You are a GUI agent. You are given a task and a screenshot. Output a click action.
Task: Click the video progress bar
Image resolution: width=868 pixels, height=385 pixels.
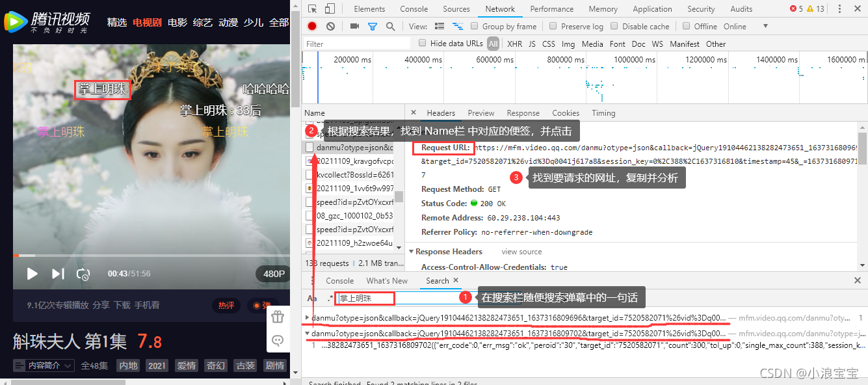pos(151,256)
